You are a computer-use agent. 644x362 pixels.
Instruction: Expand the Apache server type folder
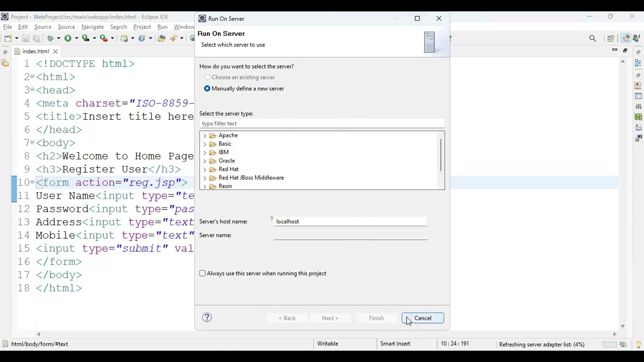point(204,136)
